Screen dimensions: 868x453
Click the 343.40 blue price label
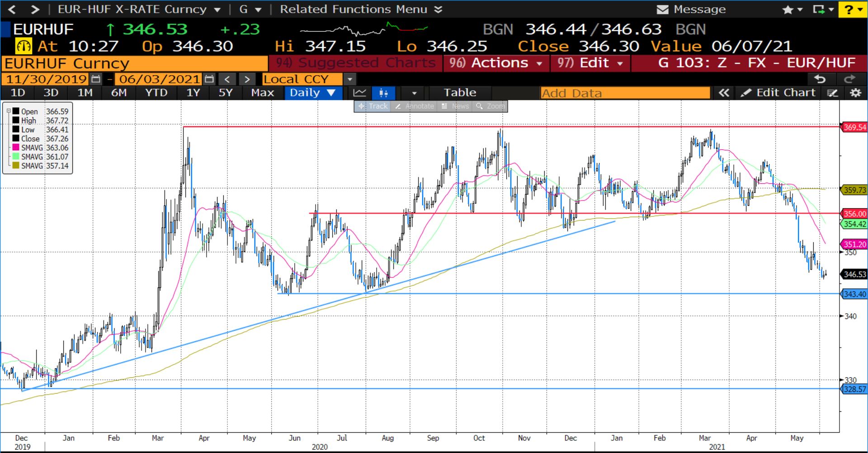(854, 294)
